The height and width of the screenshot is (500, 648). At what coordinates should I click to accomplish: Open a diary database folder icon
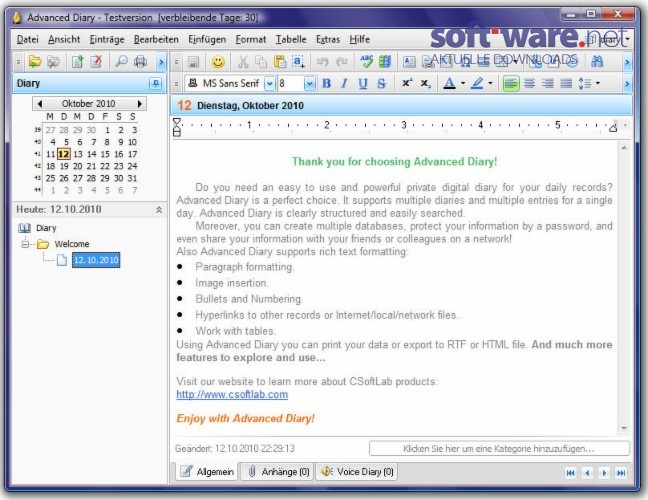[35, 62]
